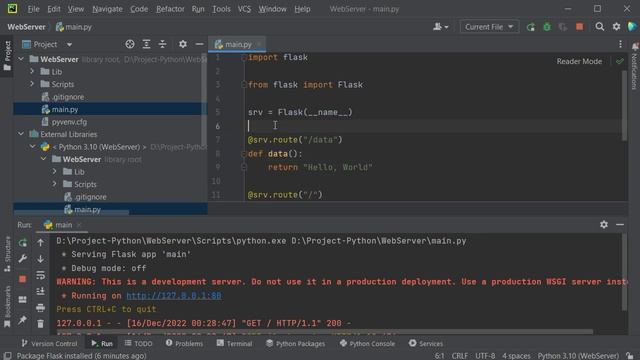640x360 pixels.
Task: Fold the data() function at gutter
Action: point(244,154)
